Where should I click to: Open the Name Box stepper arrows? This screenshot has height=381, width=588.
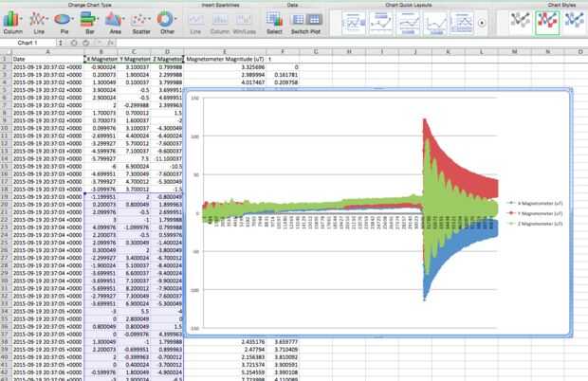[60, 43]
